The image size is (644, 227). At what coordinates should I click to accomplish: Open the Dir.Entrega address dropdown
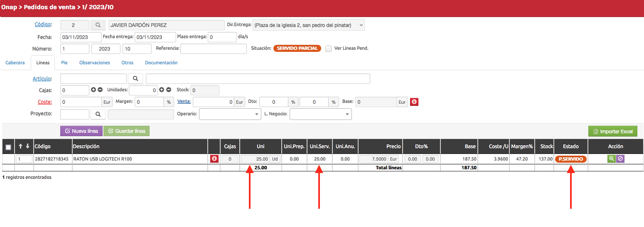(308, 25)
